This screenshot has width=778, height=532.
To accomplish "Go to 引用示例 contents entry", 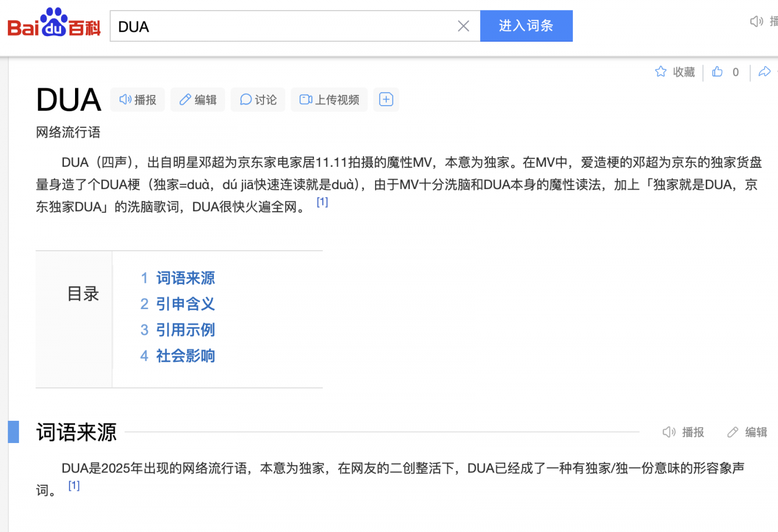I will (185, 330).
